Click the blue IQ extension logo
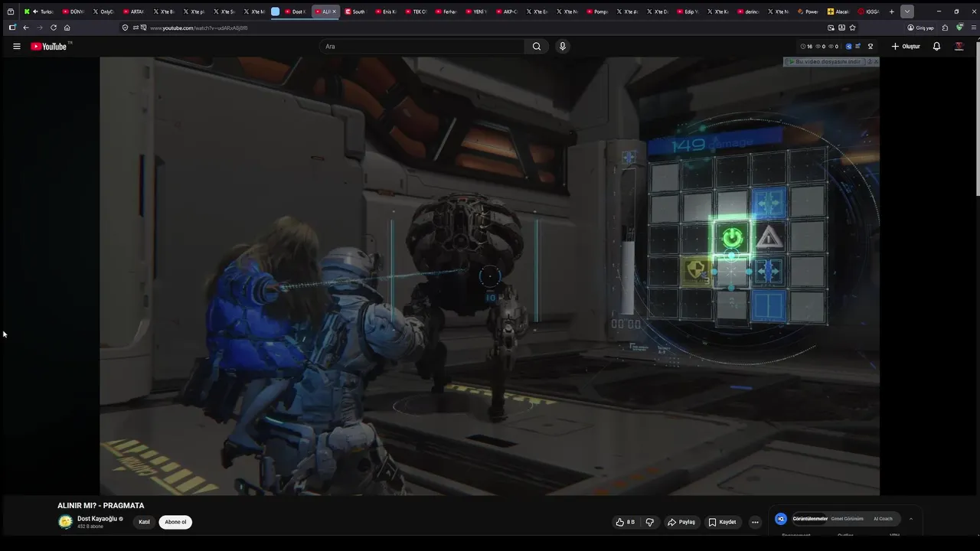The height and width of the screenshot is (551, 980). point(781,519)
